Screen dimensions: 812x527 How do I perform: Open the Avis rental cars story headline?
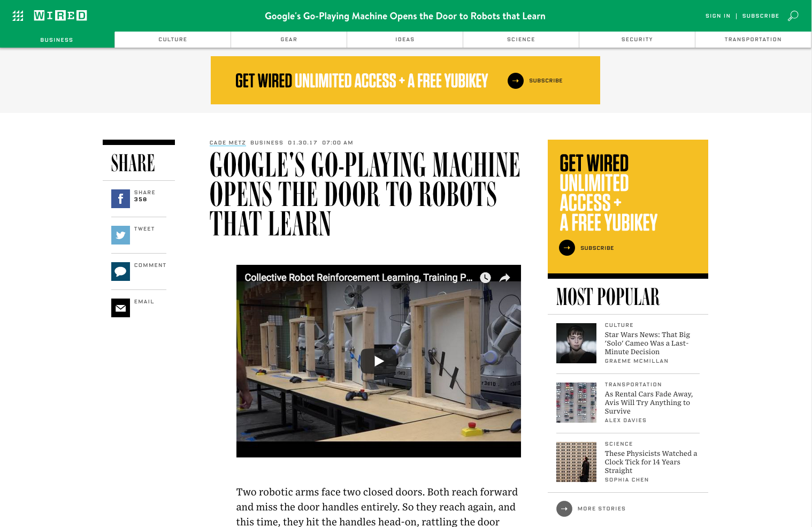tap(648, 402)
